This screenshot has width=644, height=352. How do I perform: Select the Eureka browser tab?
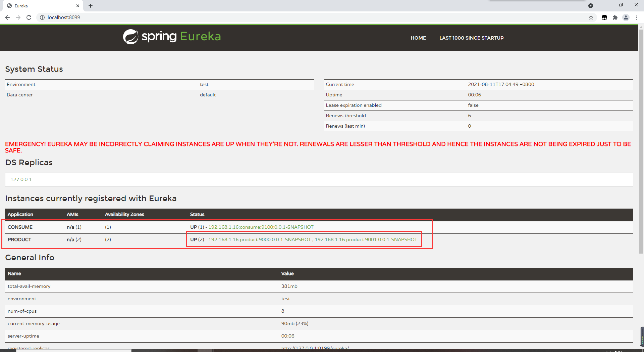click(43, 6)
